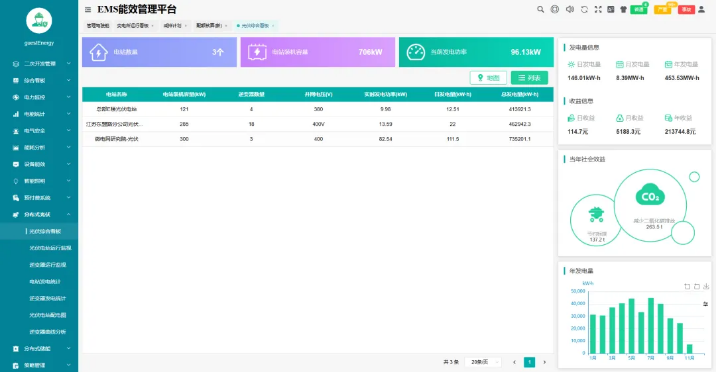Click the 11月 bar in the yearly generation chart
Image resolution: width=717 pixels, height=372 pixels.
click(x=690, y=349)
